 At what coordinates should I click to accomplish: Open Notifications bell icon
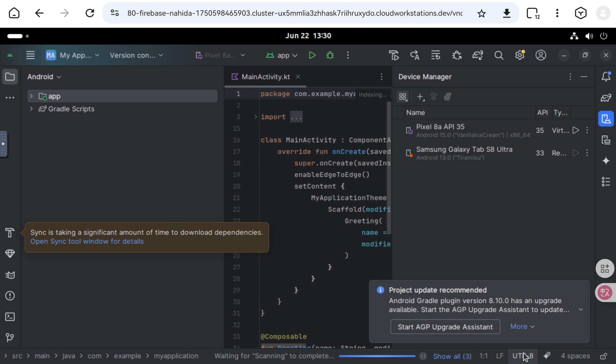606,77
